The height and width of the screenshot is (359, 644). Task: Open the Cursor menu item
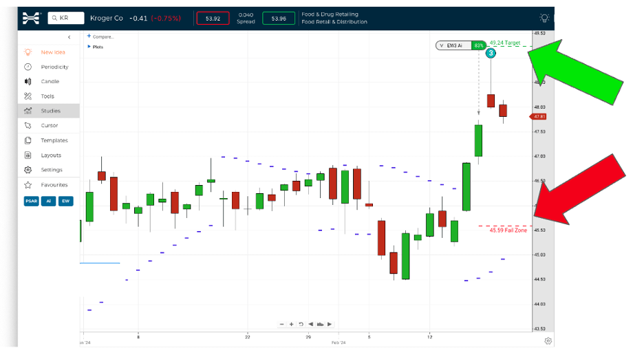pos(48,126)
